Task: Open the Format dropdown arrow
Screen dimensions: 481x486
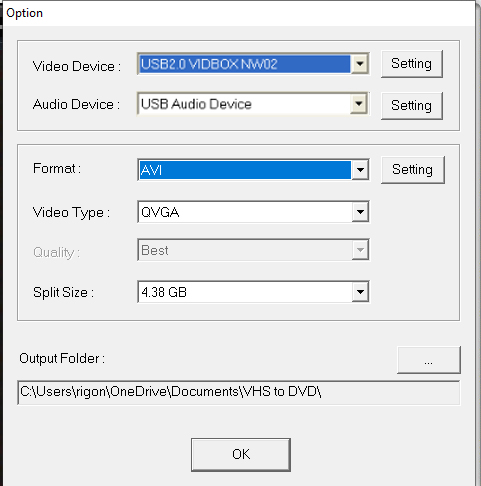Action: [360, 170]
